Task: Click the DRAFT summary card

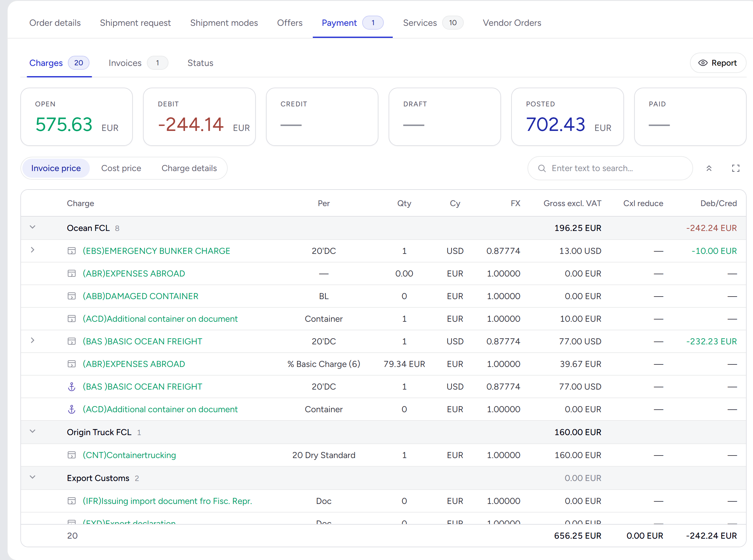Action: (445, 117)
